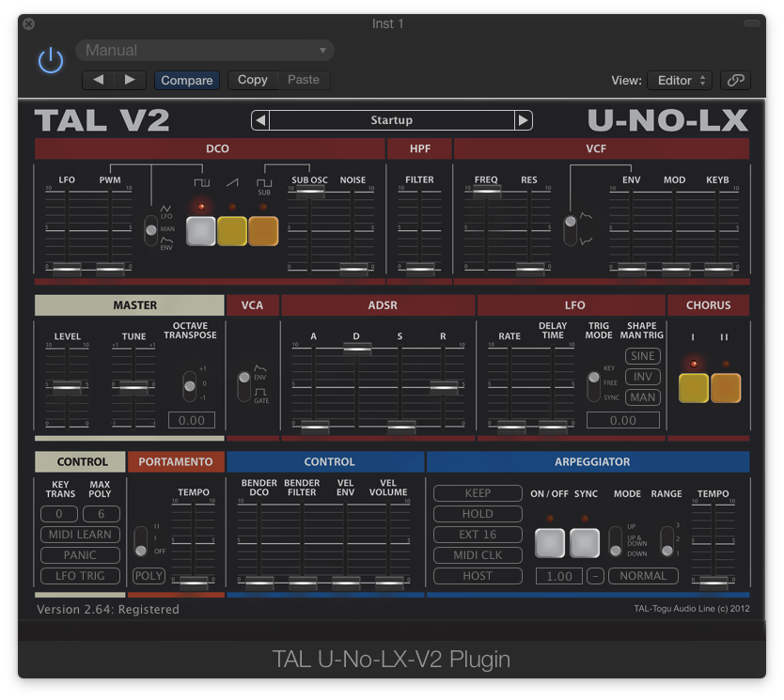Toggle the DCO pulse wave button

201,231
